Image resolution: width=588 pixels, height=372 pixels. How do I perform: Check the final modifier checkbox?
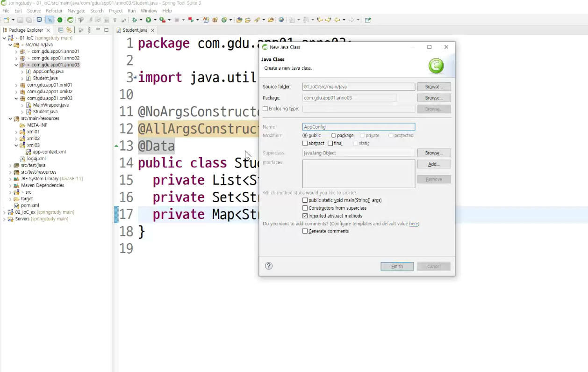click(330, 143)
